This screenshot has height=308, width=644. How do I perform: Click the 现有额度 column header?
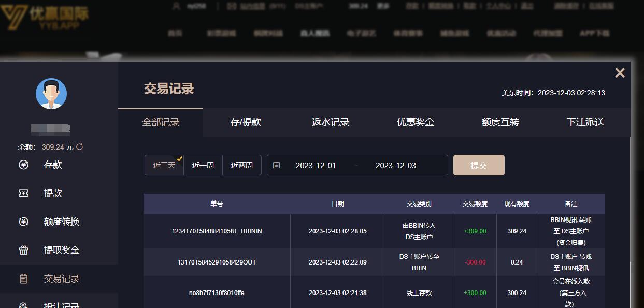(517, 204)
